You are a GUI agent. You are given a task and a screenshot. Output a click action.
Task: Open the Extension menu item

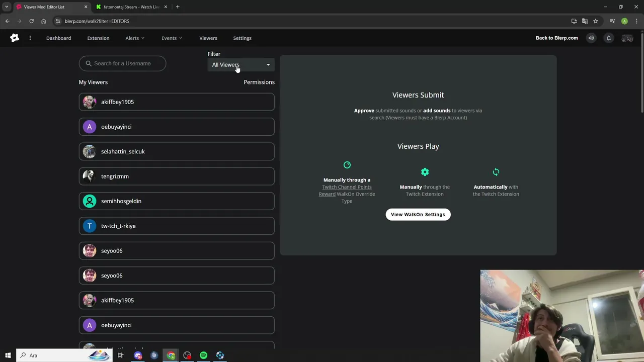pyautogui.click(x=98, y=38)
